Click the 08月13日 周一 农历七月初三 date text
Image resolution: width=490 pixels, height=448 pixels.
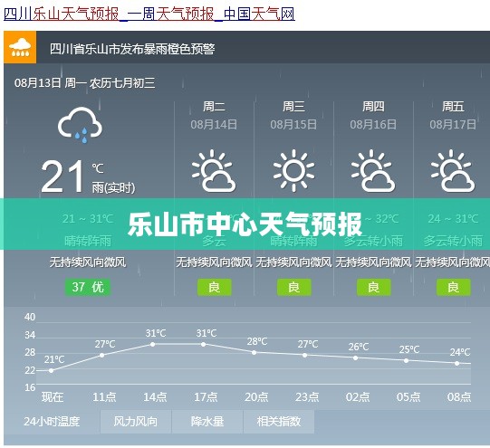tap(85, 83)
